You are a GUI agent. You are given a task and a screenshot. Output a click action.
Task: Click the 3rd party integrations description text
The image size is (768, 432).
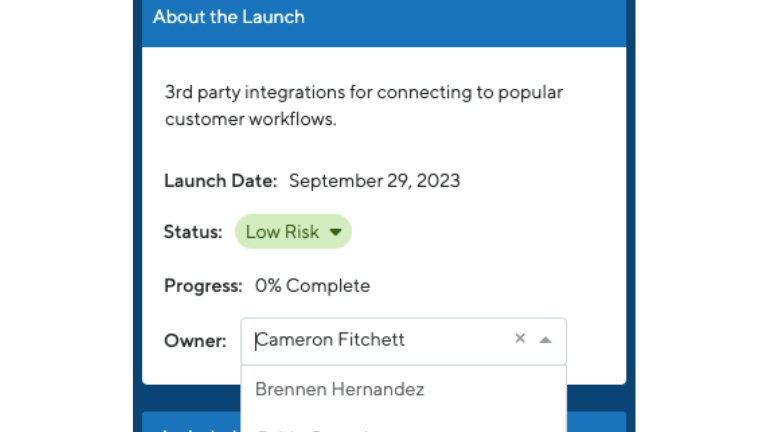coord(364,105)
